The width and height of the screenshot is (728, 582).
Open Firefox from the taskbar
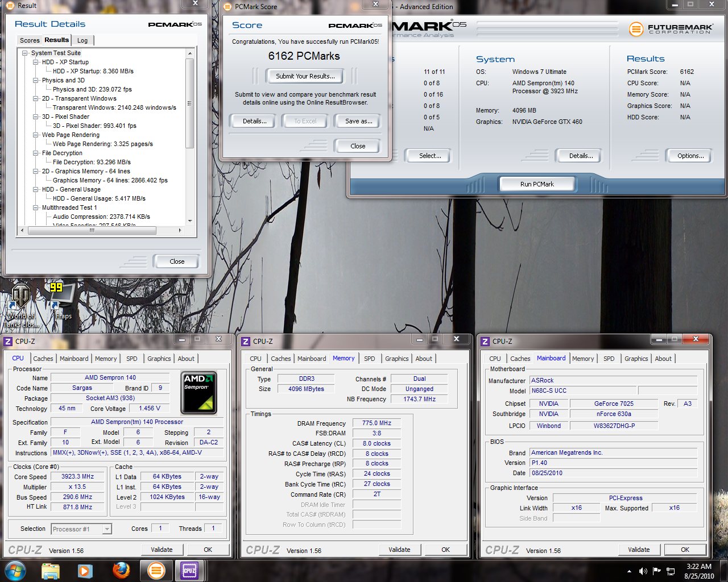121,570
